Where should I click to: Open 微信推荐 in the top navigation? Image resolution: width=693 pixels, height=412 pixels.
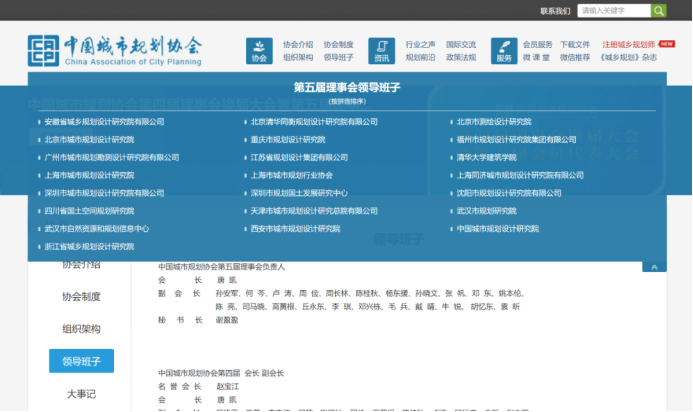tap(575, 57)
